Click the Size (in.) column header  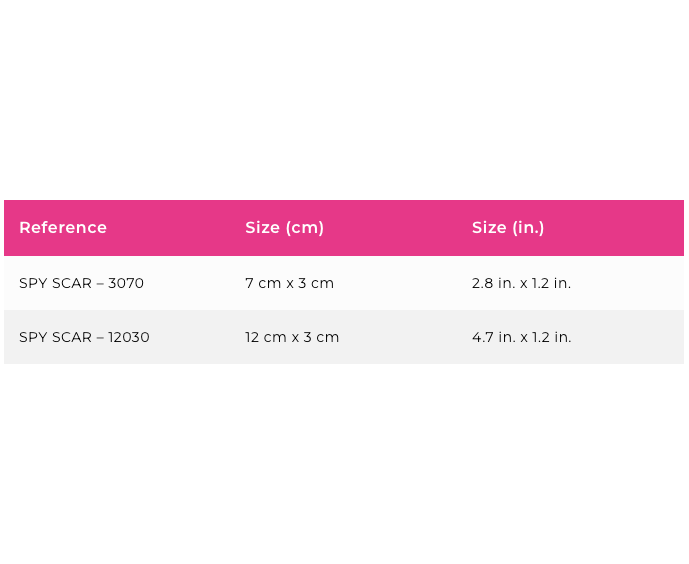point(508,228)
